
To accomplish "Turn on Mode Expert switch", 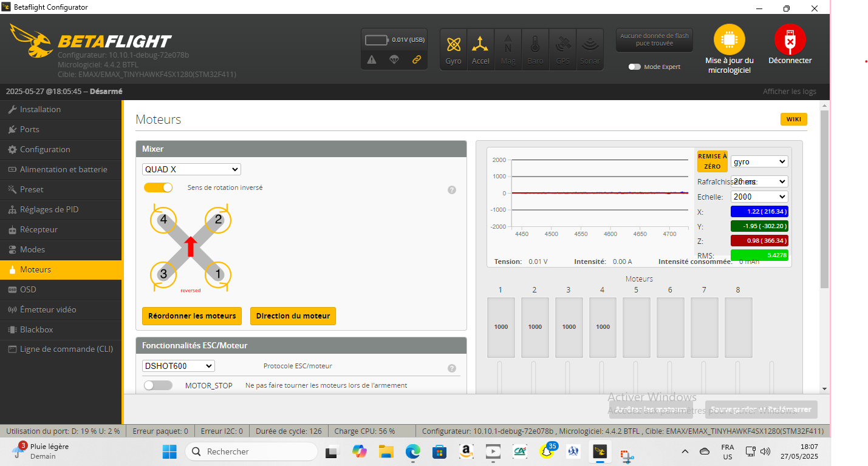I will pos(635,67).
